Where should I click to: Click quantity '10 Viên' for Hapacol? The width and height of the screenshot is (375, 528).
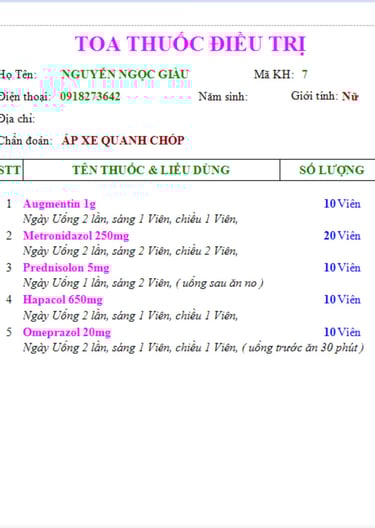pyautogui.click(x=342, y=299)
